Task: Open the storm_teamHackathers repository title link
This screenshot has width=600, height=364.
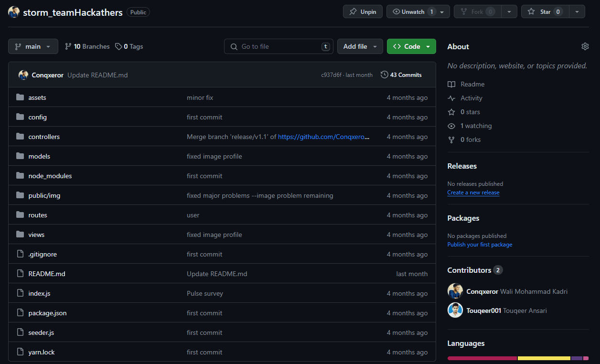Action: coord(73,12)
